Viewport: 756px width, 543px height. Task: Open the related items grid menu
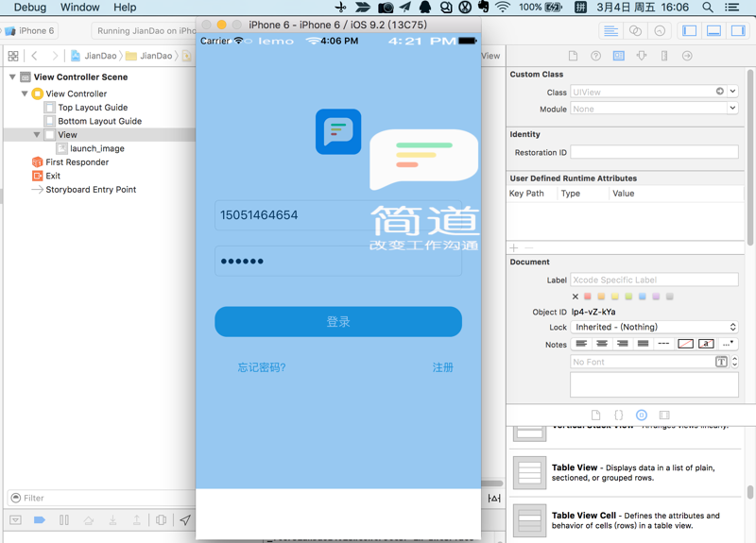click(x=13, y=56)
